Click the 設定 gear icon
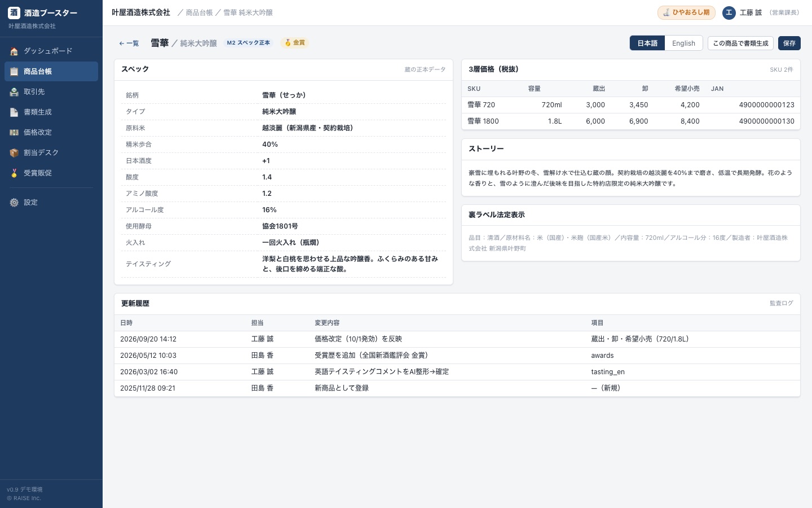Screen dimensions: 812x508 [x=14, y=203]
